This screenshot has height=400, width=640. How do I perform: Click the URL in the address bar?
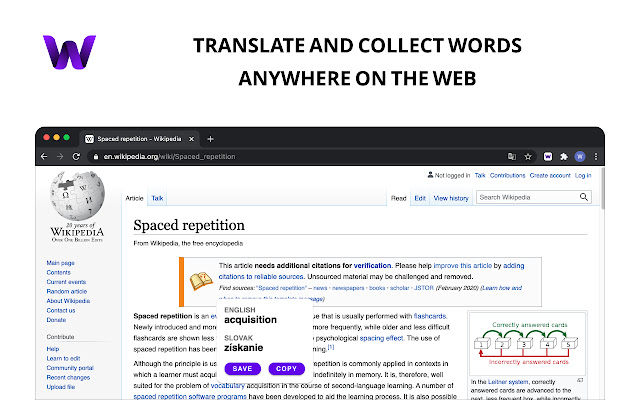click(169, 157)
